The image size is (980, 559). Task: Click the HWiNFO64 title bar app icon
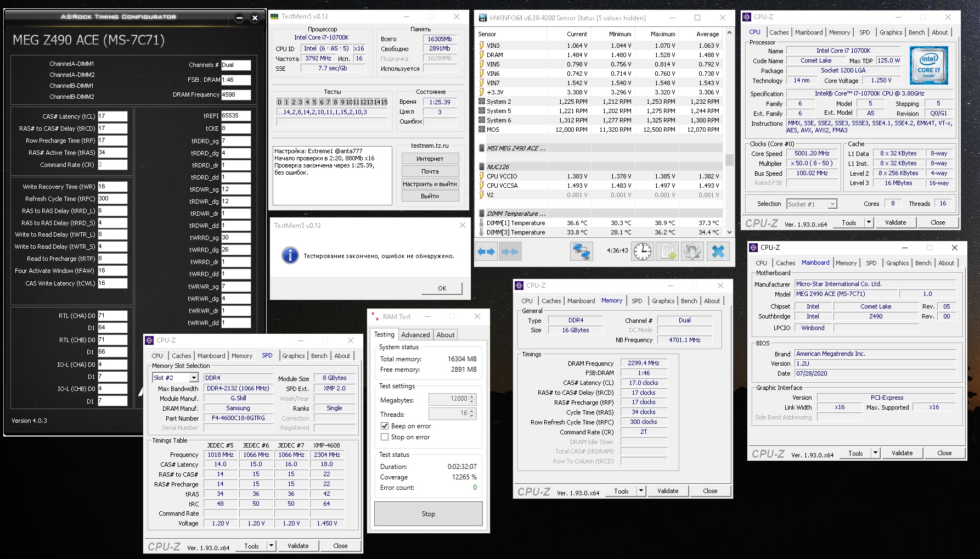tap(483, 18)
